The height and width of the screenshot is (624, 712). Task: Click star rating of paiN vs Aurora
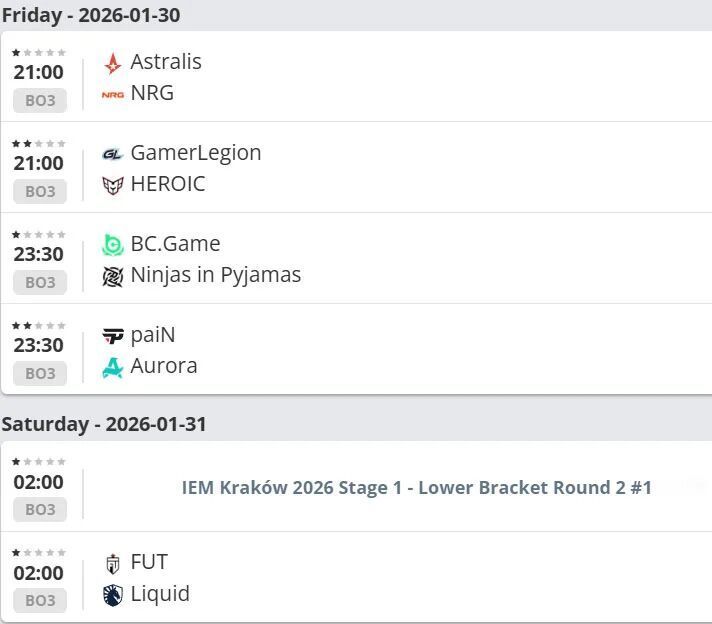(39, 325)
